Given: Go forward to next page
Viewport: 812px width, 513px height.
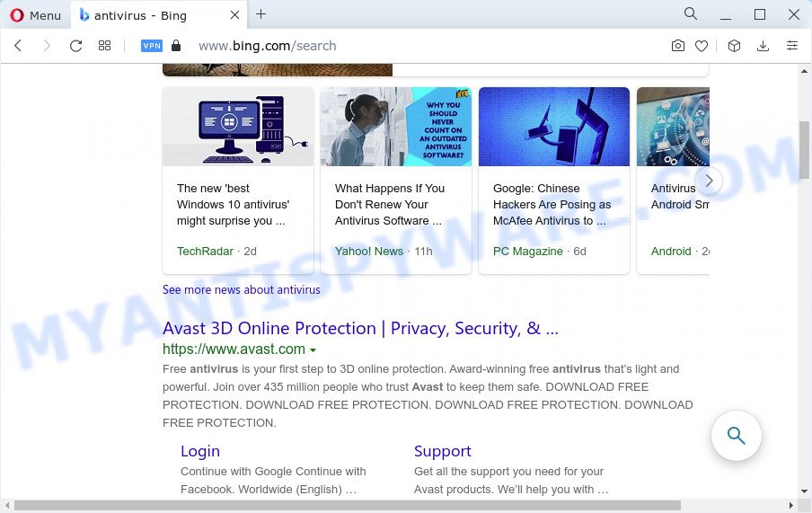Looking at the screenshot, I should point(47,46).
